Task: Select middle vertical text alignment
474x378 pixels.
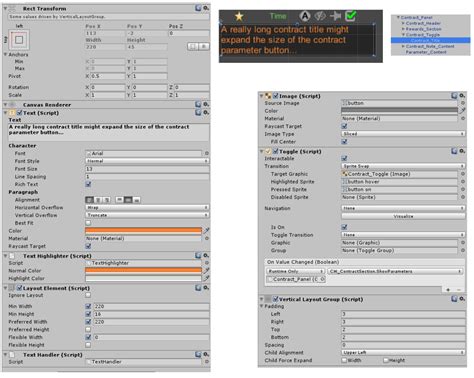Action: (x=128, y=200)
